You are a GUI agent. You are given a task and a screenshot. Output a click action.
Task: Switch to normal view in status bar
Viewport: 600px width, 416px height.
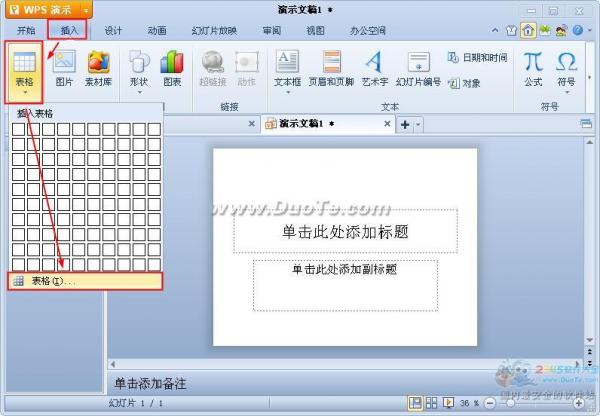pyautogui.click(x=415, y=403)
